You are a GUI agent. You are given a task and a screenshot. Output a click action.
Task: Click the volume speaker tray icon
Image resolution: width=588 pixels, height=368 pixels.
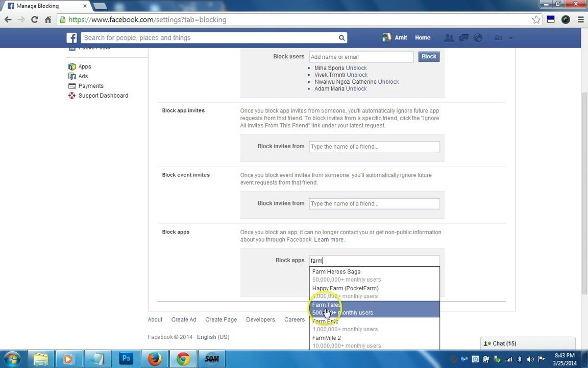click(530, 359)
